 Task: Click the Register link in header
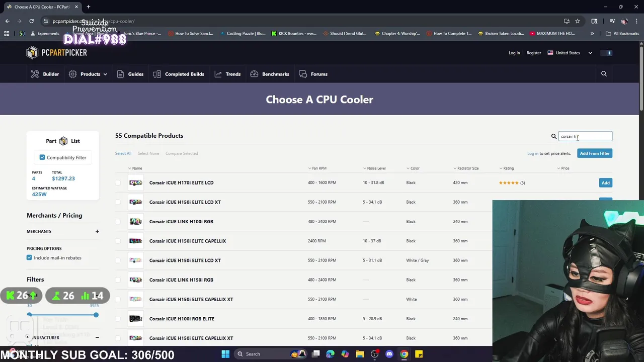[x=534, y=53]
